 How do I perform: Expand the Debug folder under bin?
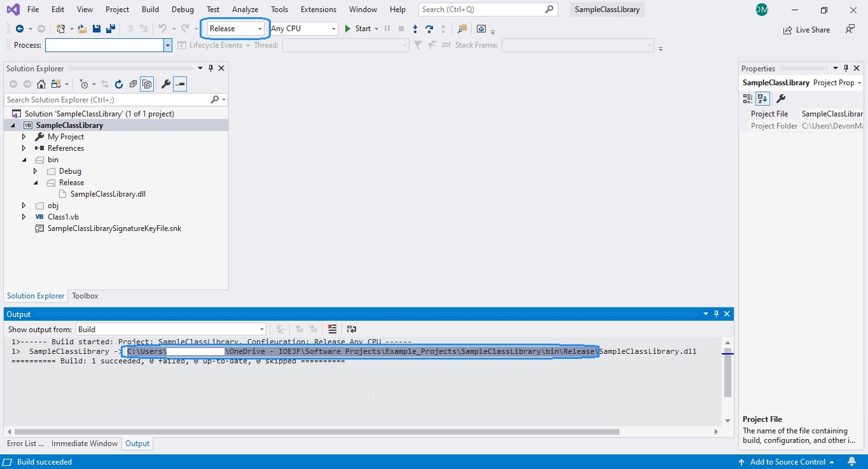36,171
